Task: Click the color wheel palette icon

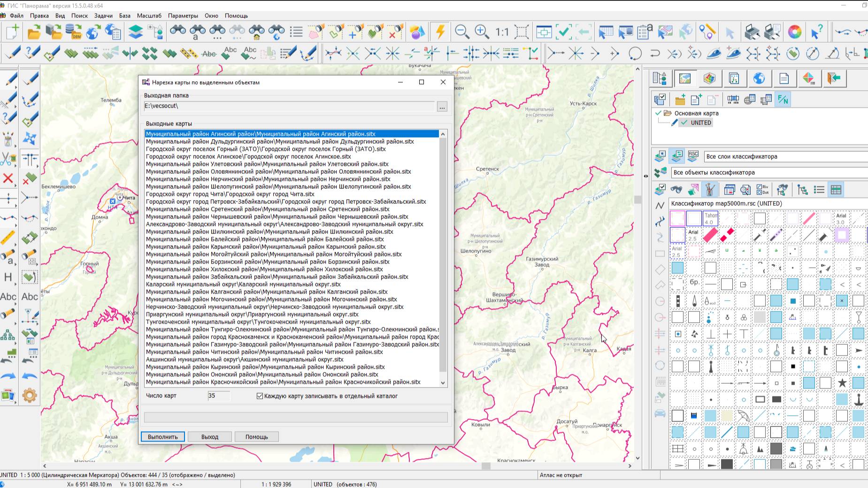Action: coord(794,32)
